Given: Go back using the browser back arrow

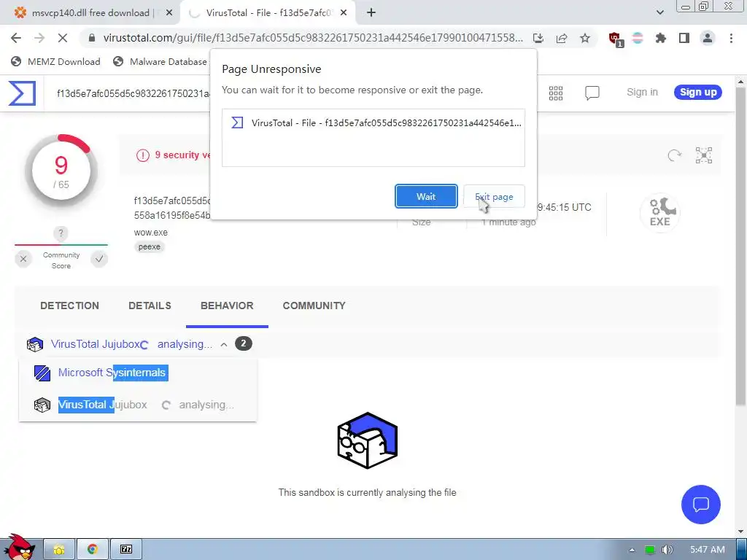Looking at the screenshot, I should tap(16, 38).
